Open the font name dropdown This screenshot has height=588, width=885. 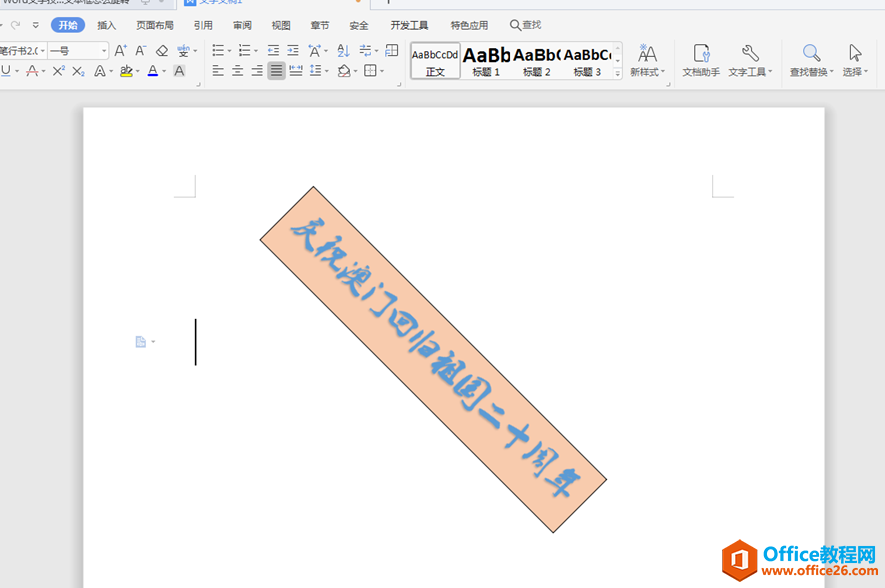pos(43,51)
